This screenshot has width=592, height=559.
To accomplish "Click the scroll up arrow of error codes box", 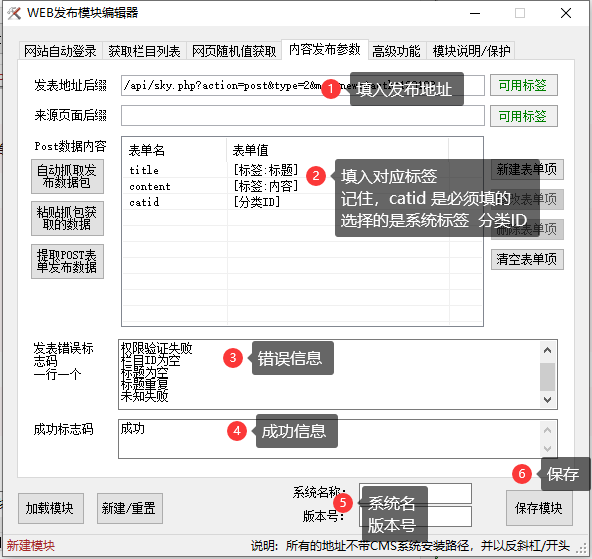I will tap(547, 350).
